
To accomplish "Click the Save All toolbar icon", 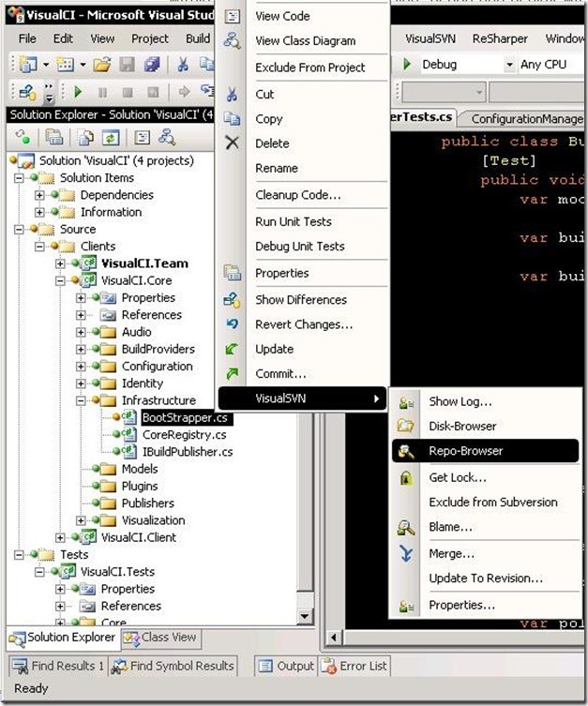I will tap(152, 65).
